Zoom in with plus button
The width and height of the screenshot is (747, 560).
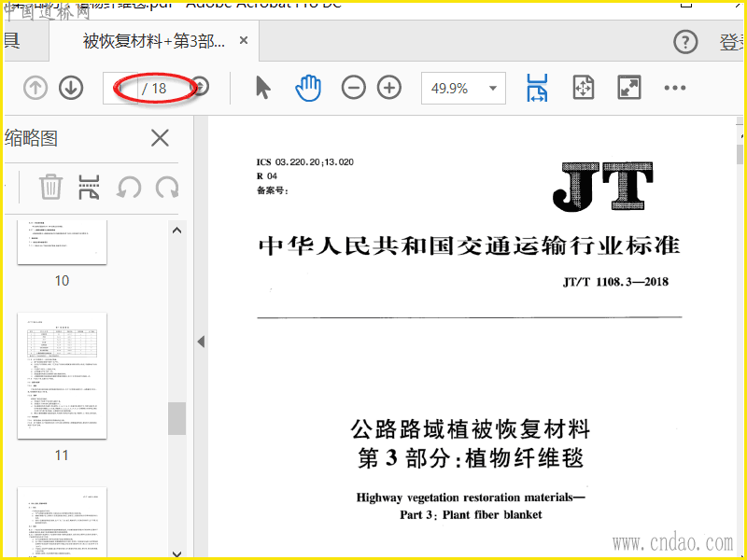click(x=389, y=88)
